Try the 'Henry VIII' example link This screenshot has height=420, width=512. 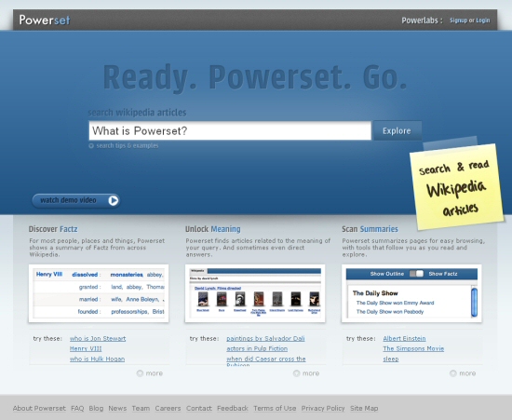pyautogui.click(x=86, y=349)
